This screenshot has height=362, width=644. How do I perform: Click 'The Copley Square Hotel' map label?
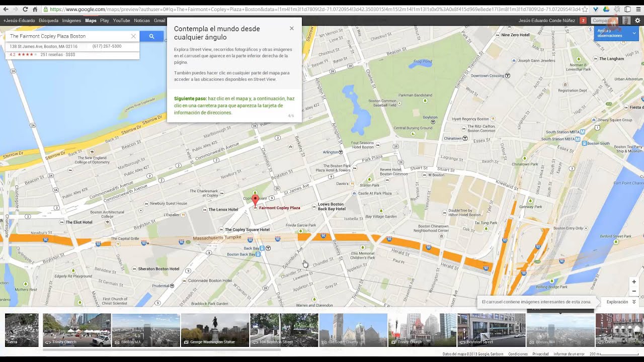coord(247,230)
